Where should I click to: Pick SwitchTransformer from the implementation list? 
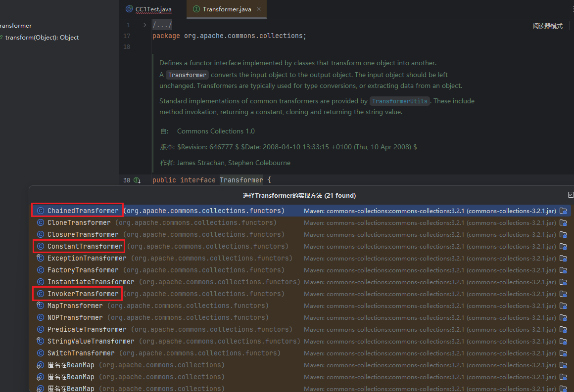(x=81, y=353)
